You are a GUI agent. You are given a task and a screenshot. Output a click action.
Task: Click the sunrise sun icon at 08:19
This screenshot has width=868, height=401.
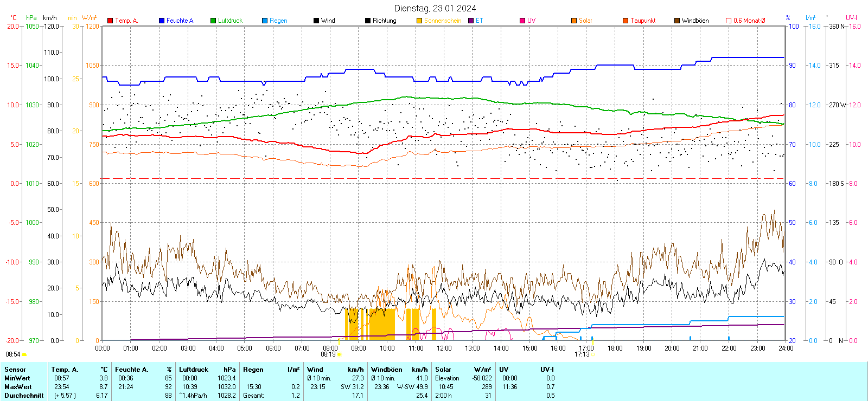339,354
